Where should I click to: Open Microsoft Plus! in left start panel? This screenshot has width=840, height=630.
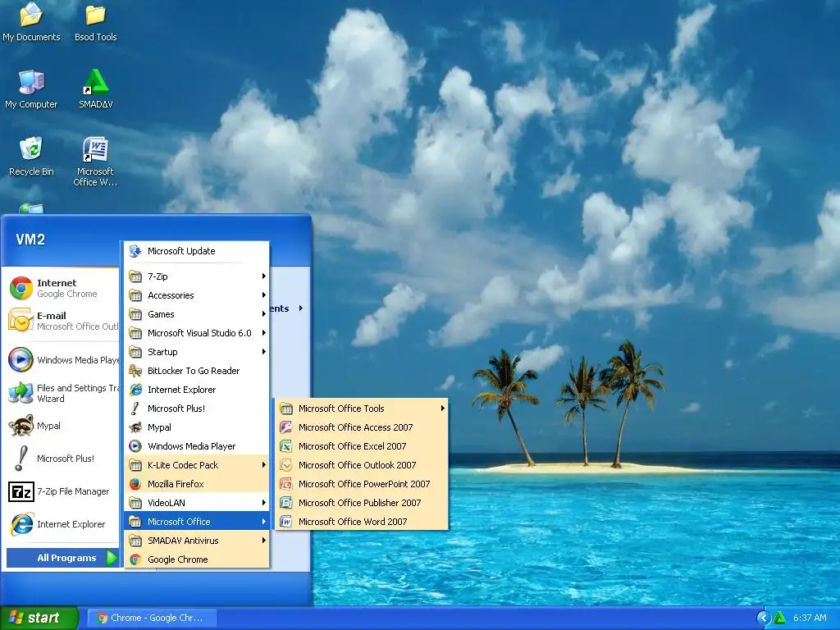[x=63, y=459]
